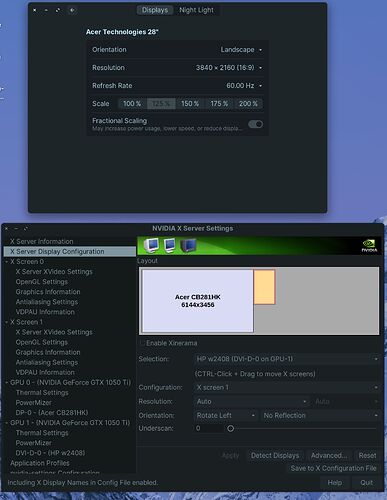
Task: Click the NVIDIA logo in the banner
Action: point(369,246)
